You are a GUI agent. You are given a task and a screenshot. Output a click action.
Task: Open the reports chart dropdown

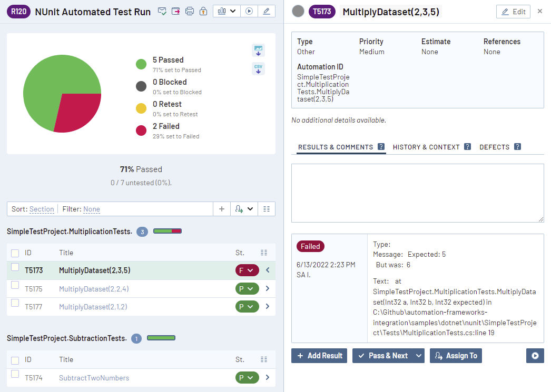pyautogui.click(x=227, y=11)
